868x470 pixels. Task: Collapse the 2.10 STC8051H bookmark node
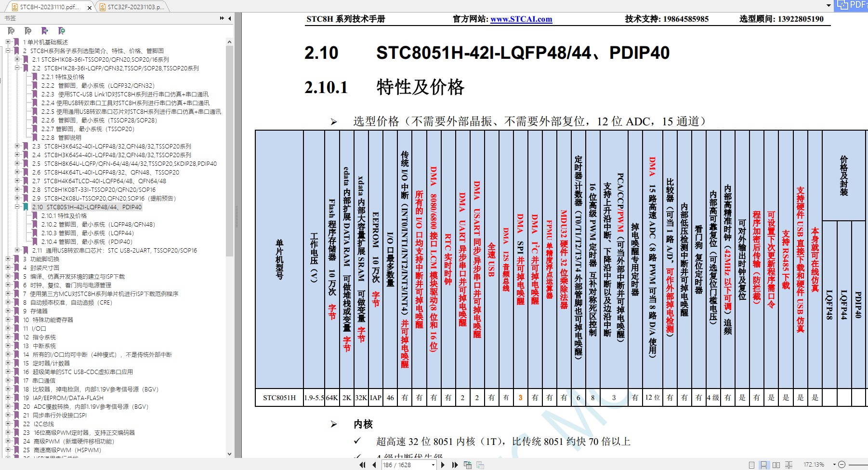(17, 207)
